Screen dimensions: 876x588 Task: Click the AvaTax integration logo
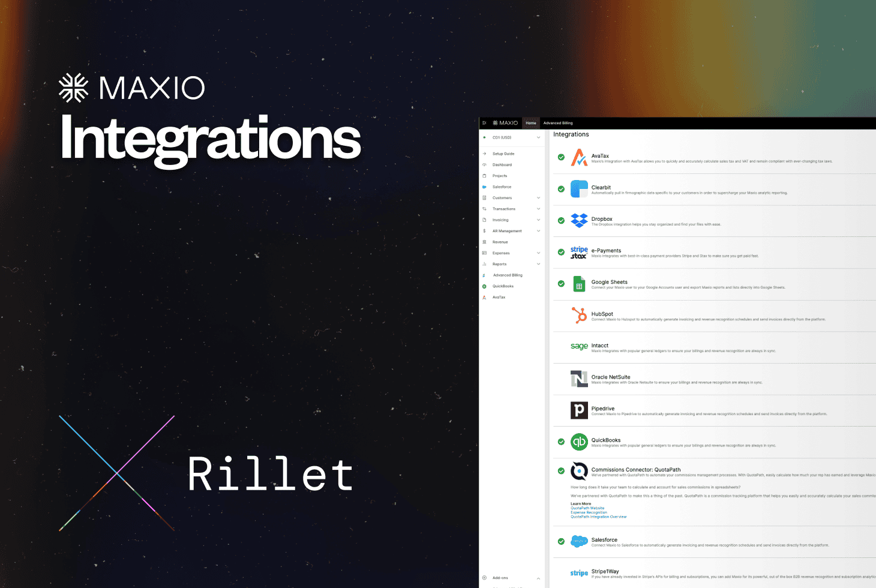[x=579, y=157]
